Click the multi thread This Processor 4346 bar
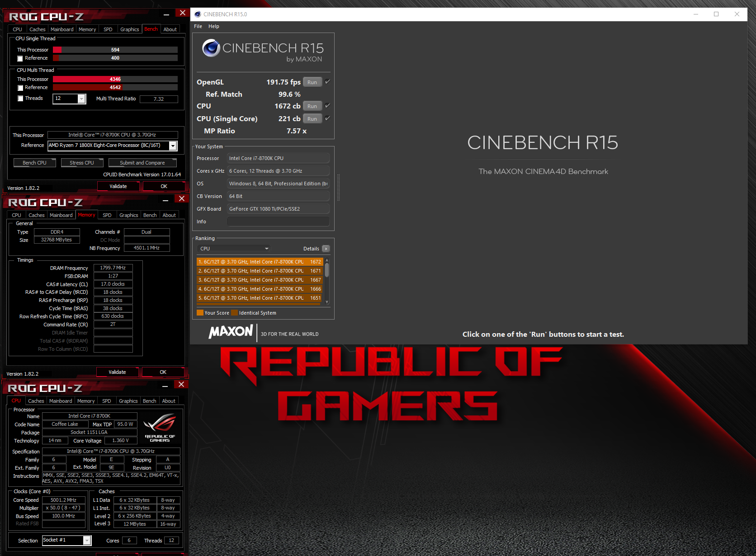This screenshot has height=556, width=756. click(x=115, y=79)
